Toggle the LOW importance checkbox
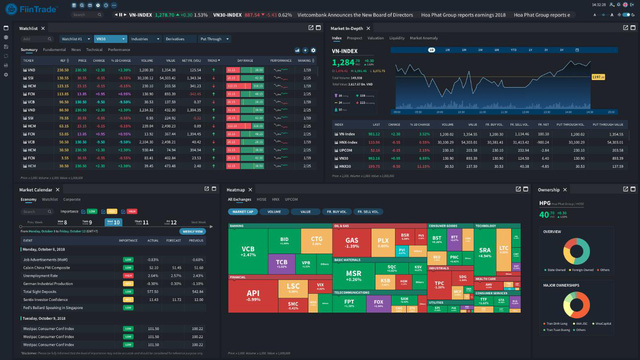Viewport: 640px width, 360px height. 83,211
